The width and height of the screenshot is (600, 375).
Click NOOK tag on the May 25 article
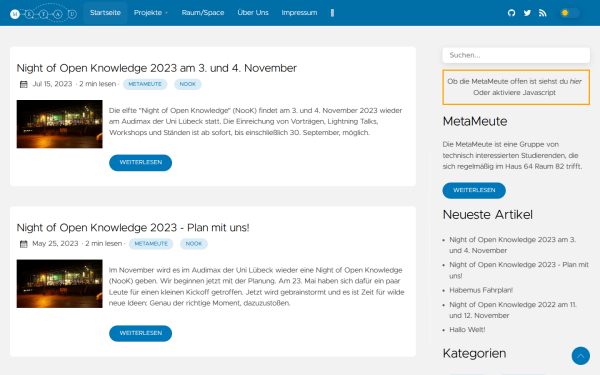tap(194, 244)
